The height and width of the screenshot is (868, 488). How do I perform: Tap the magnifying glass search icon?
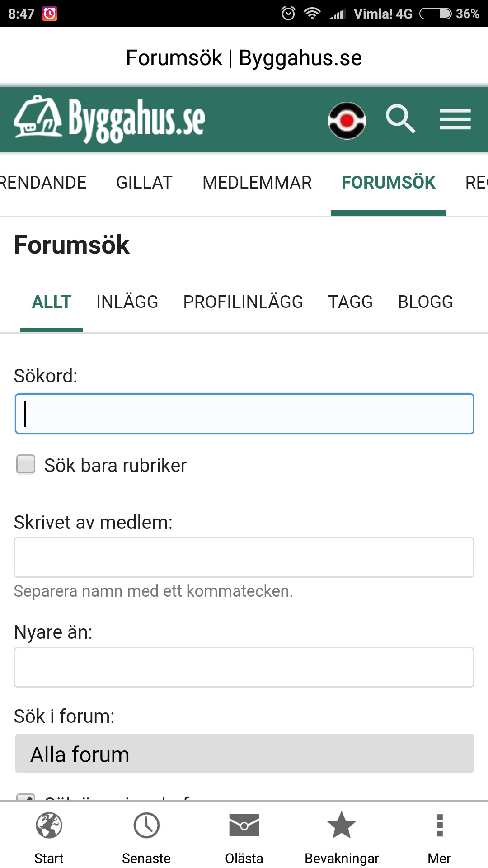click(400, 119)
